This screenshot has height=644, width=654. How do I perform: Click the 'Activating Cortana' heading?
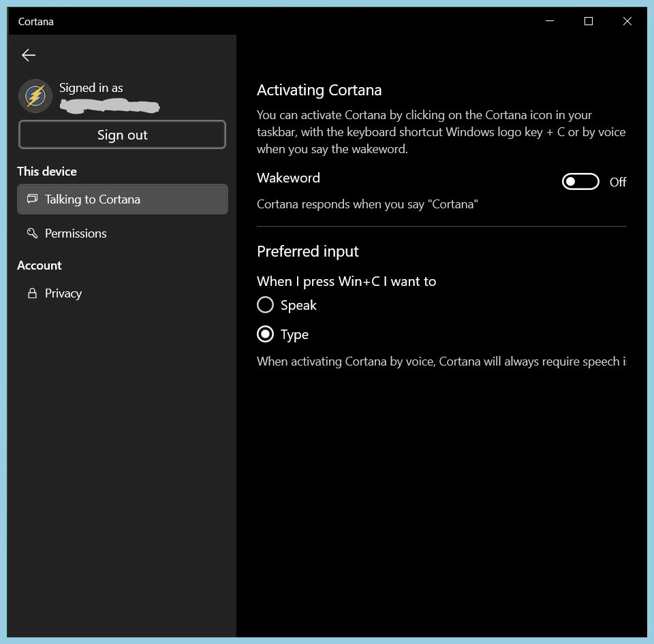(319, 90)
